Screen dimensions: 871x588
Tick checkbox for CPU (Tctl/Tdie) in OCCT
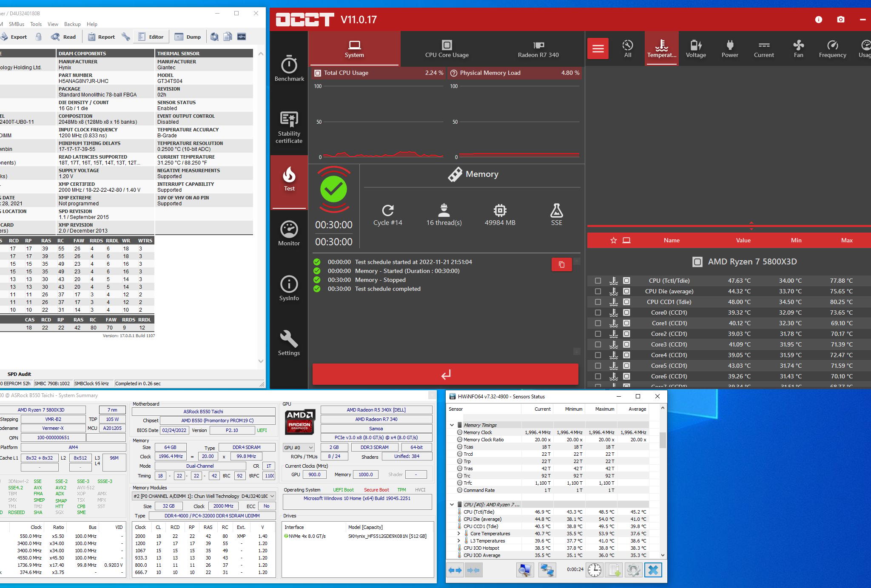(598, 281)
